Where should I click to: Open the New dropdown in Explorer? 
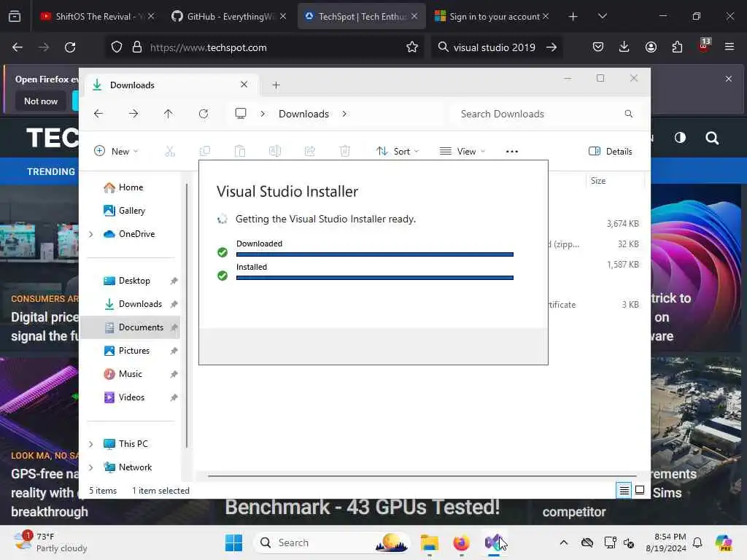tap(116, 152)
